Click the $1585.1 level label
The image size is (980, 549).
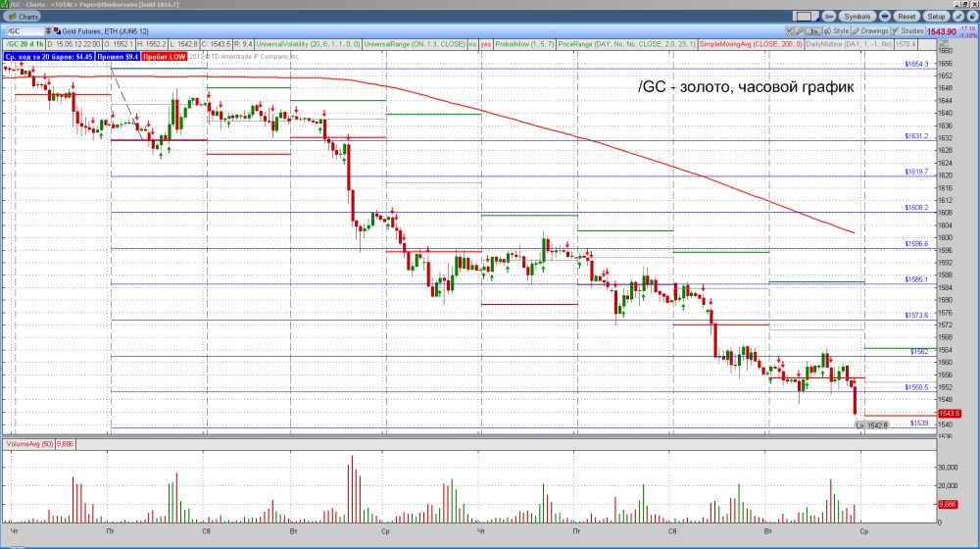(916, 279)
